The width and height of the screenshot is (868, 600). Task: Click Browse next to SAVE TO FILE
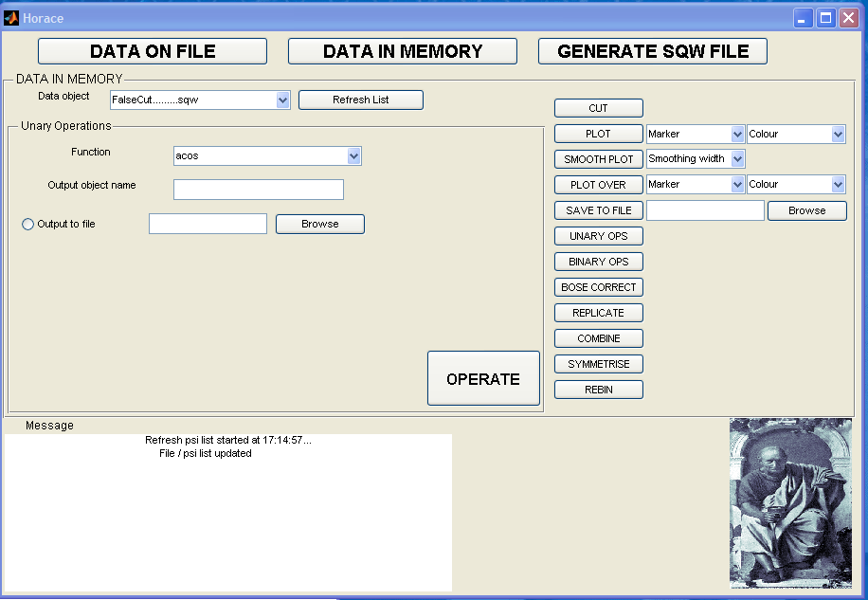[807, 210]
